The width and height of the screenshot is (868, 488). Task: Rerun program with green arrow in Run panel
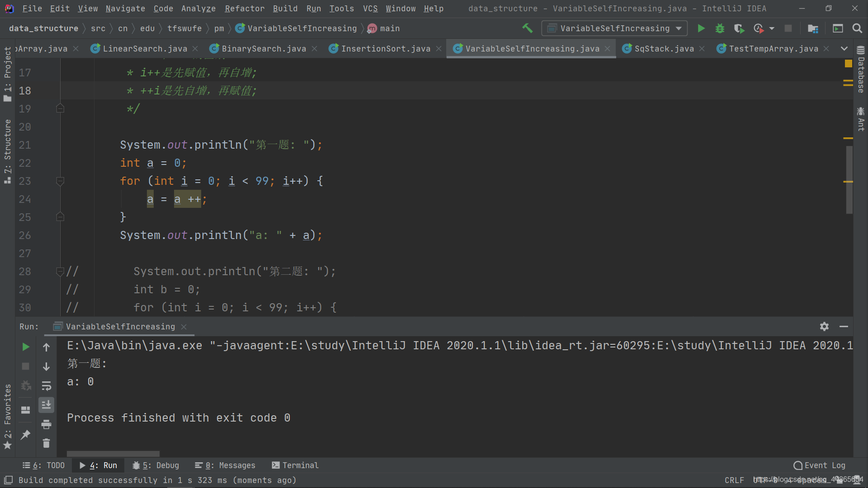point(26,347)
